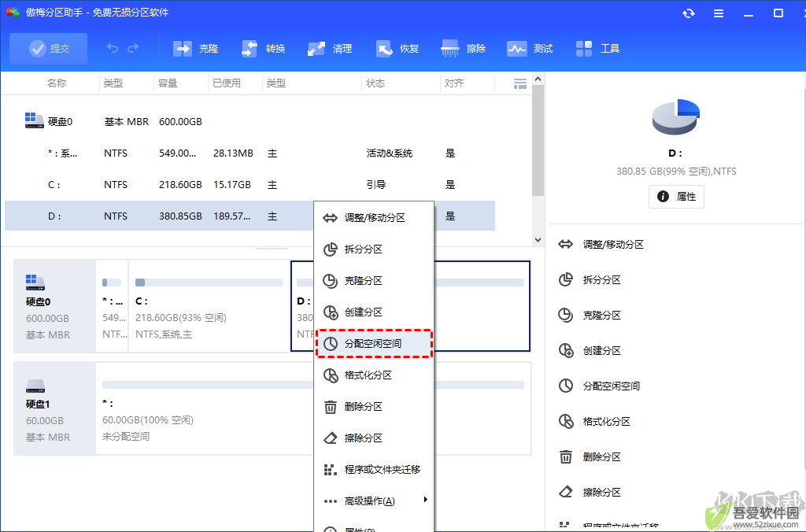Click 调整/移动分区 in right side panel
Viewport: 806px width, 532px height.
[601, 244]
